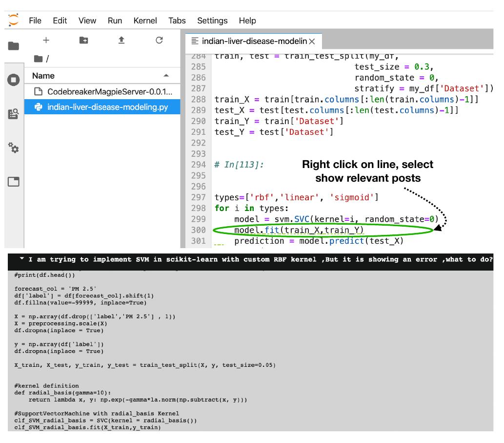Show running terminals and kernels panel
The width and height of the screenshot is (504, 443).
(x=14, y=80)
